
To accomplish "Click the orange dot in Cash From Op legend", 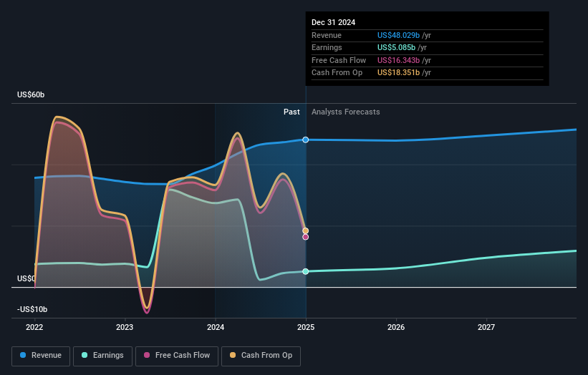I will pos(233,355).
